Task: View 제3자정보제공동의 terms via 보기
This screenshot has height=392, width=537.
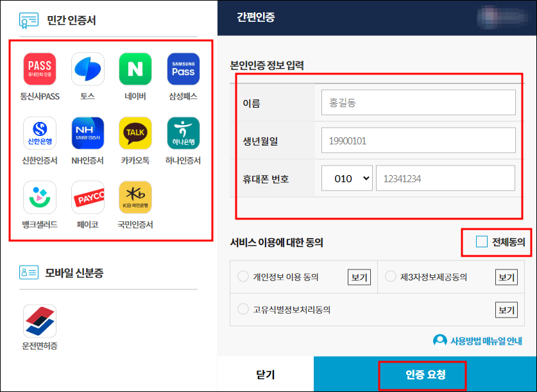Action: (x=506, y=277)
